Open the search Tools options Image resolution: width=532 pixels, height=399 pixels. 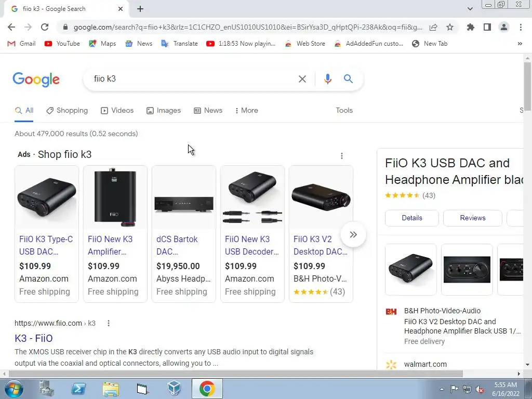[x=344, y=110]
